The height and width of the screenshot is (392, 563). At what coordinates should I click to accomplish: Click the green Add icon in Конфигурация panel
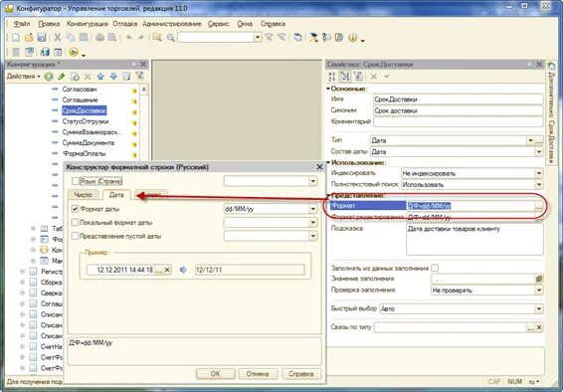coord(49,77)
